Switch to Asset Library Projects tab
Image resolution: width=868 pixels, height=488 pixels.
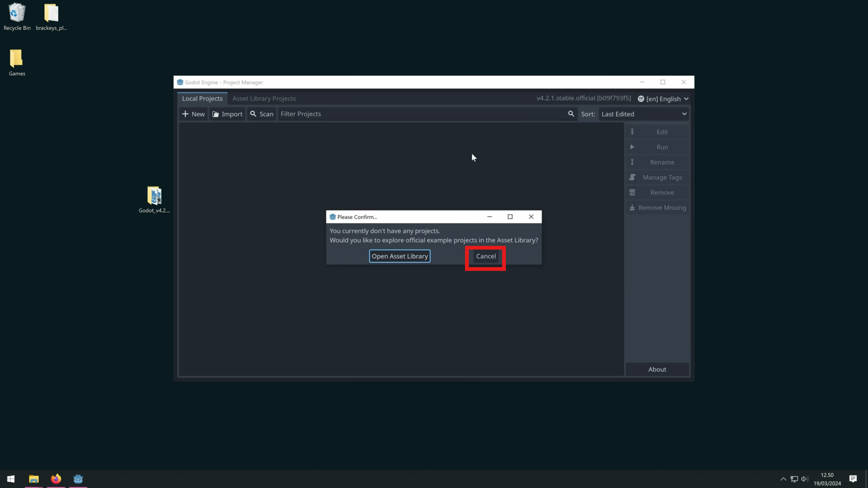(264, 98)
